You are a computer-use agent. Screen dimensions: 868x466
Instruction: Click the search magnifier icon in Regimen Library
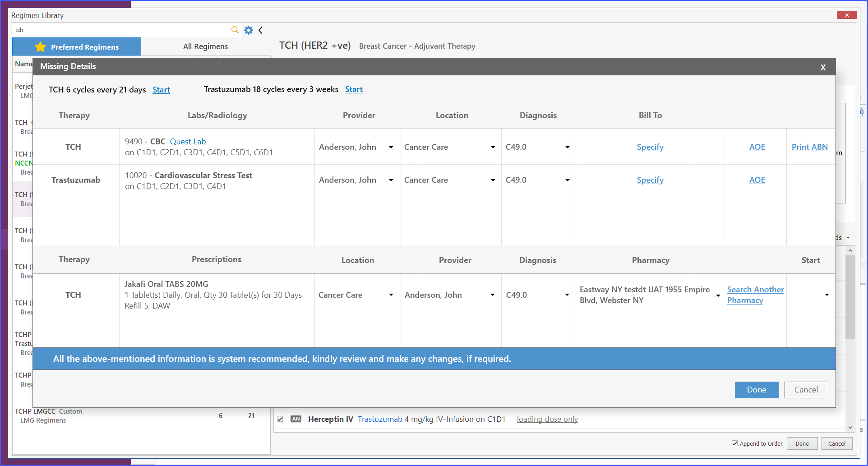pyautogui.click(x=235, y=30)
